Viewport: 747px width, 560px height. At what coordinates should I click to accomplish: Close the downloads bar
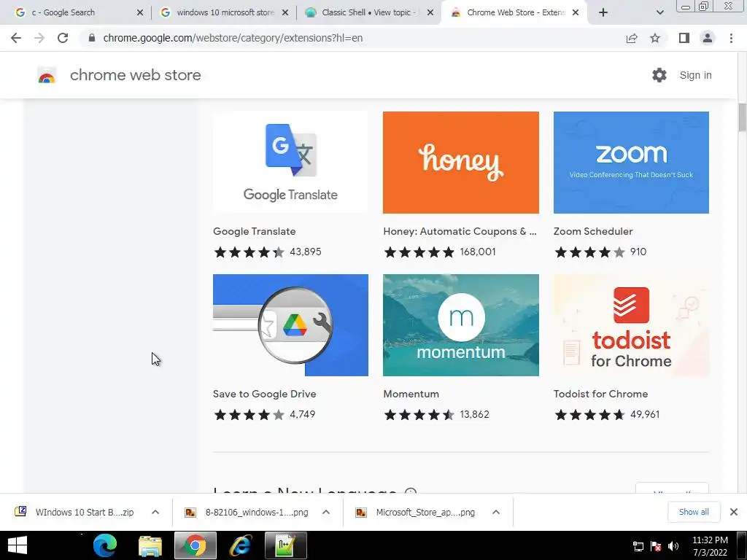click(734, 512)
